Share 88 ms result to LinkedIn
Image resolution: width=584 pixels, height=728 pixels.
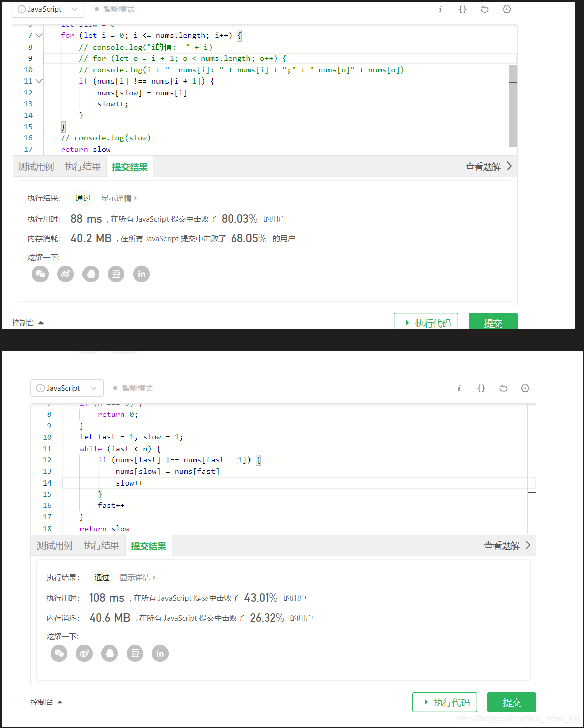tap(142, 274)
